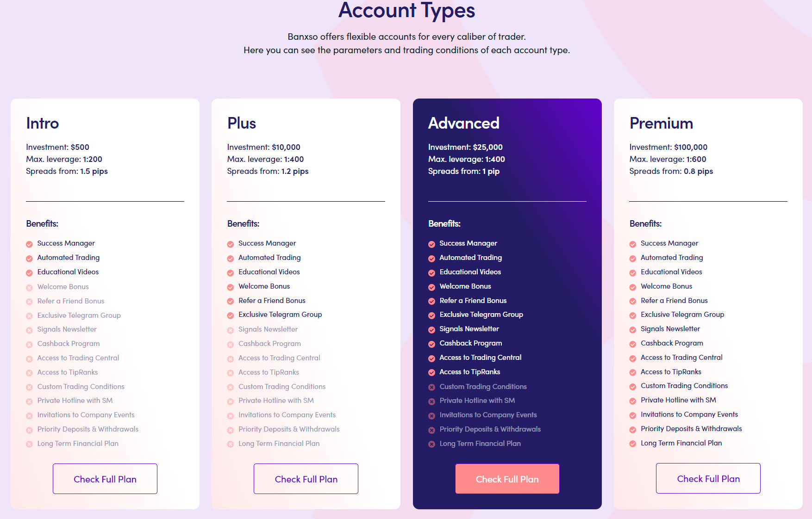Click the checkmark beside Exclusive Telegram Group in Advanced
Image resolution: width=812 pixels, height=519 pixels.
pos(431,315)
